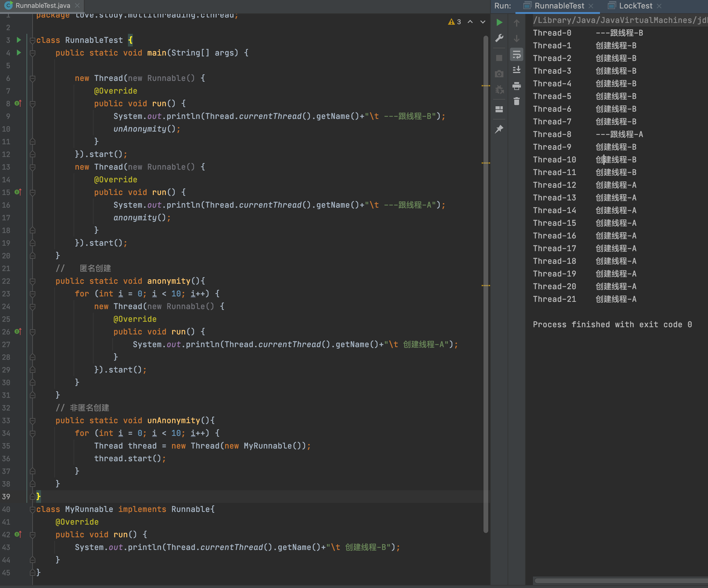Clear console output with trash icon
Screen dimensions: 708x588
(516, 101)
